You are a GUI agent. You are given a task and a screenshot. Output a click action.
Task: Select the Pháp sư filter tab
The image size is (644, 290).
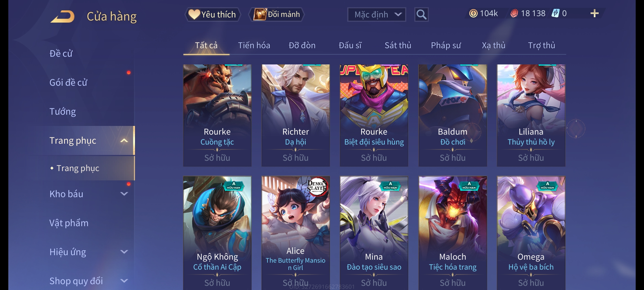pyautogui.click(x=446, y=45)
